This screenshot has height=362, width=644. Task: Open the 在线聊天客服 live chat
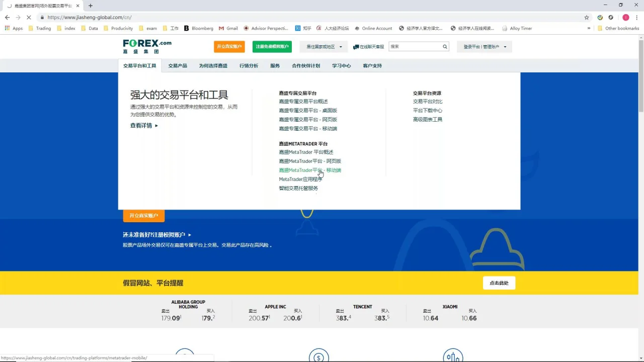point(369,47)
